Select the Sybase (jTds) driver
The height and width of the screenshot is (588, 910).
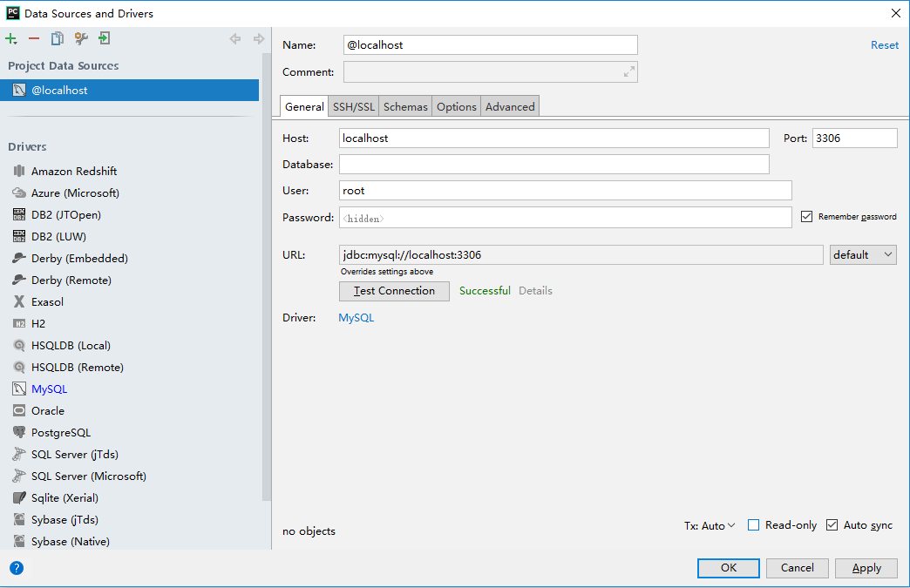click(65, 519)
